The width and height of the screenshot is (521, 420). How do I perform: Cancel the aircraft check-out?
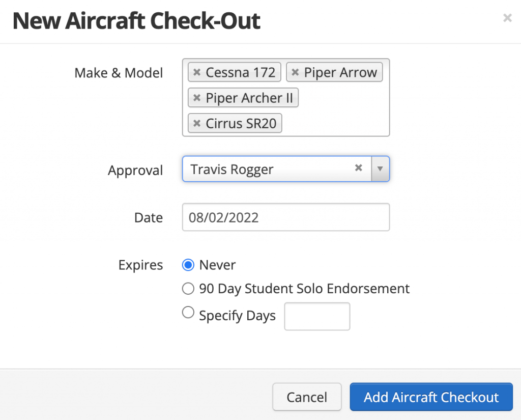pyautogui.click(x=307, y=397)
